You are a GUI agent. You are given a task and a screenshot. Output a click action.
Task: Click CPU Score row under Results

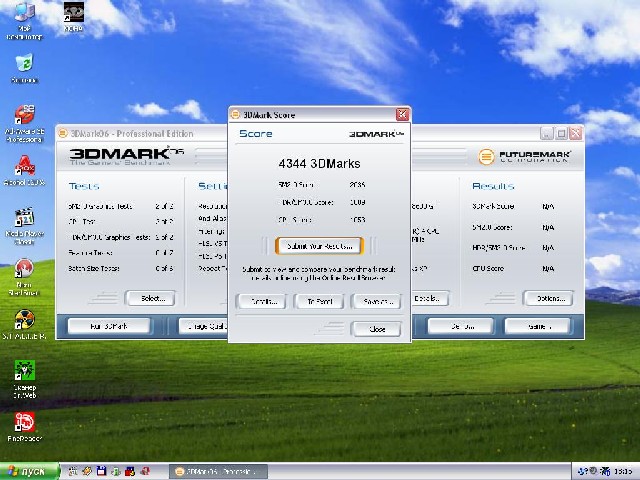pyautogui.click(x=513, y=269)
